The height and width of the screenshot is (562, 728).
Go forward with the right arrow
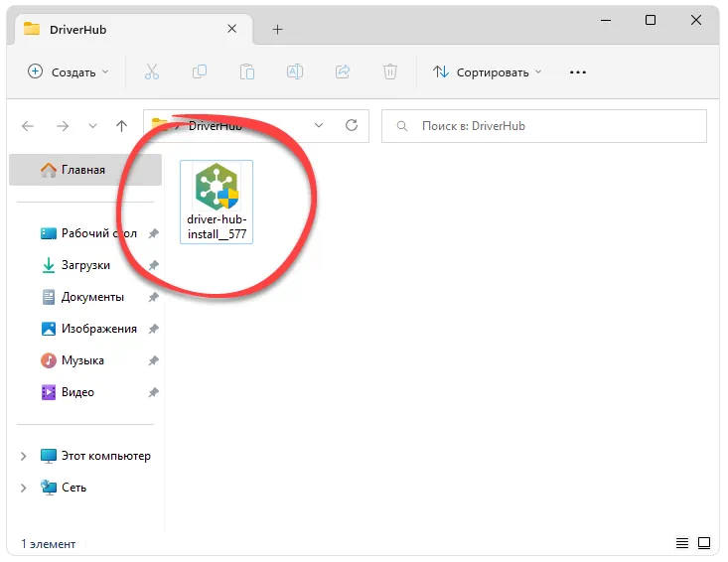click(x=63, y=126)
